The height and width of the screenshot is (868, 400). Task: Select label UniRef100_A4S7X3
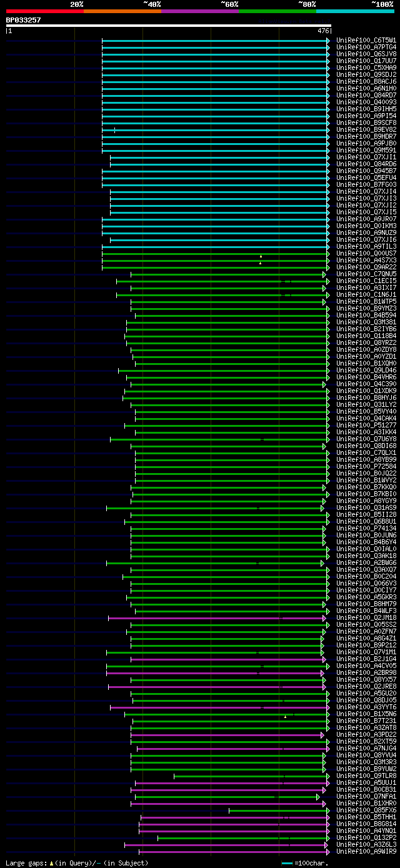(x=366, y=260)
